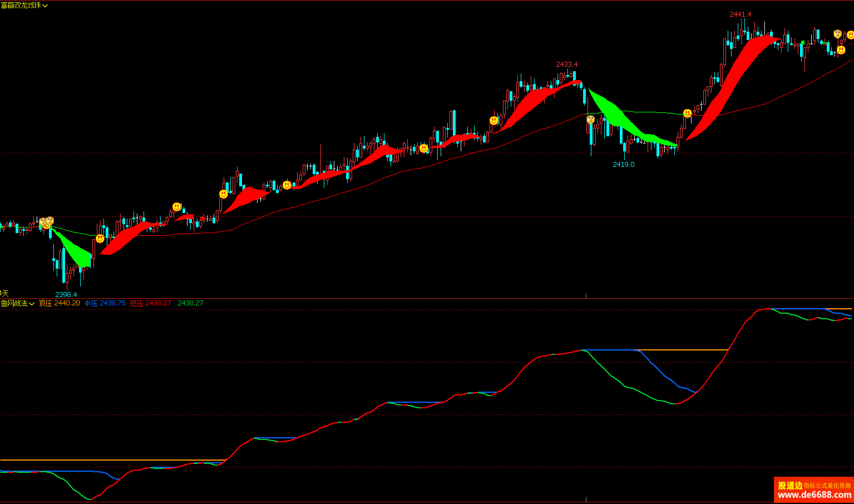Image resolution: width=854 pixels, height=504 pixels.
Task: Click the 2433.4 peak price label
Action: (x=566, y=64)
